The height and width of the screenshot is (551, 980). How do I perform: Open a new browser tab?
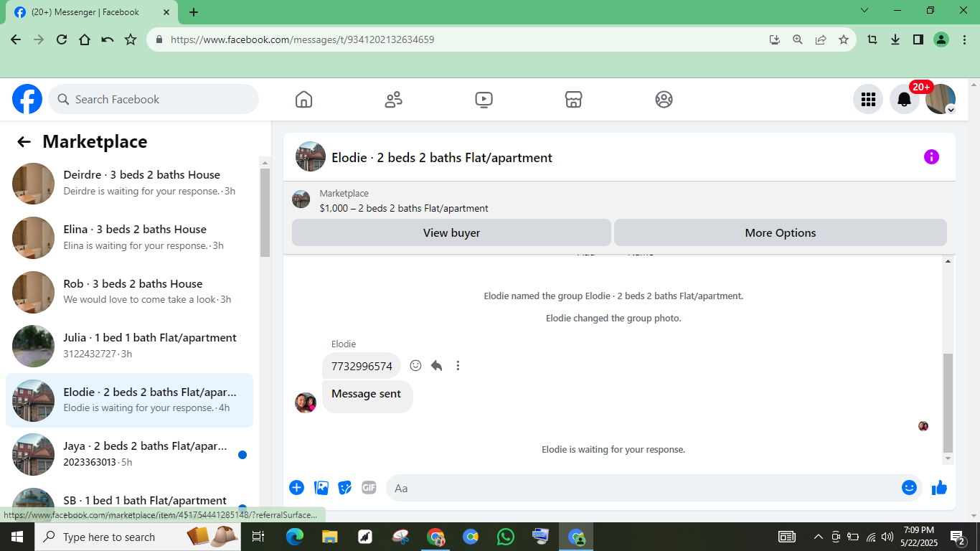194,12
